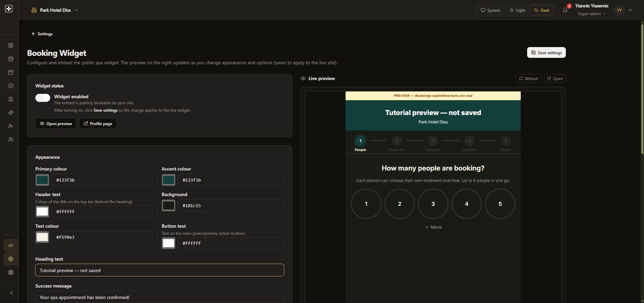Open the Primary colour swatch
Screen dimensions: 644x303
(42, 180)
